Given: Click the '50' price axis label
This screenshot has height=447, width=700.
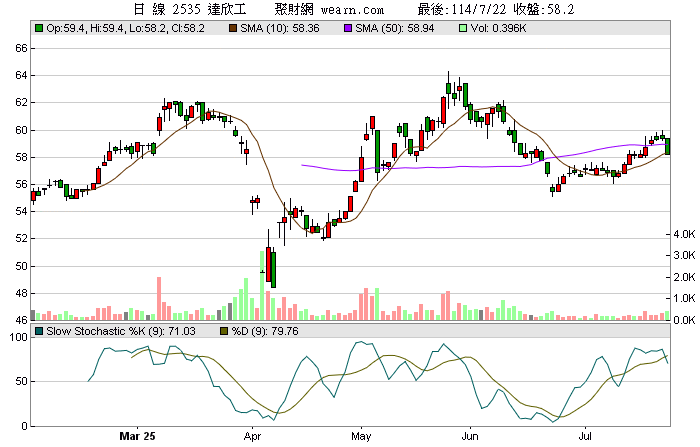Looking at the screenshot, I should pos(21,266).
